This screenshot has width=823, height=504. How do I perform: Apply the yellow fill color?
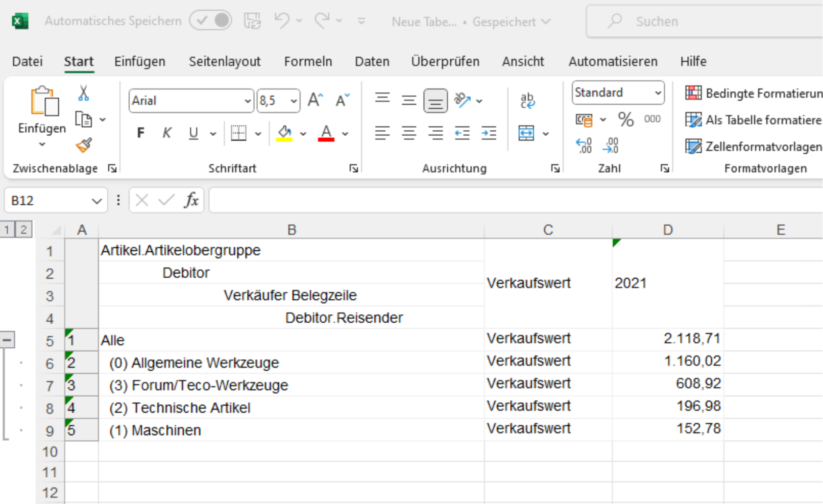coord(285,133)
